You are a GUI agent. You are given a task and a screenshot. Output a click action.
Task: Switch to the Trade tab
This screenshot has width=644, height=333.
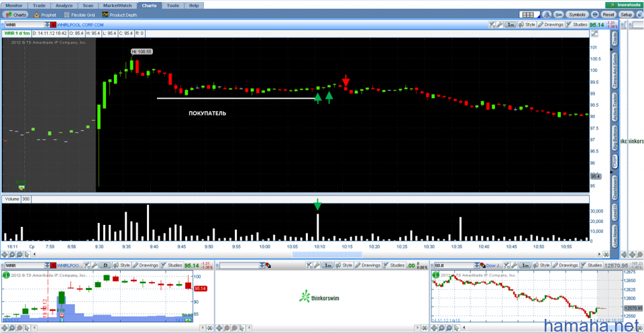[x=40, y=5]
